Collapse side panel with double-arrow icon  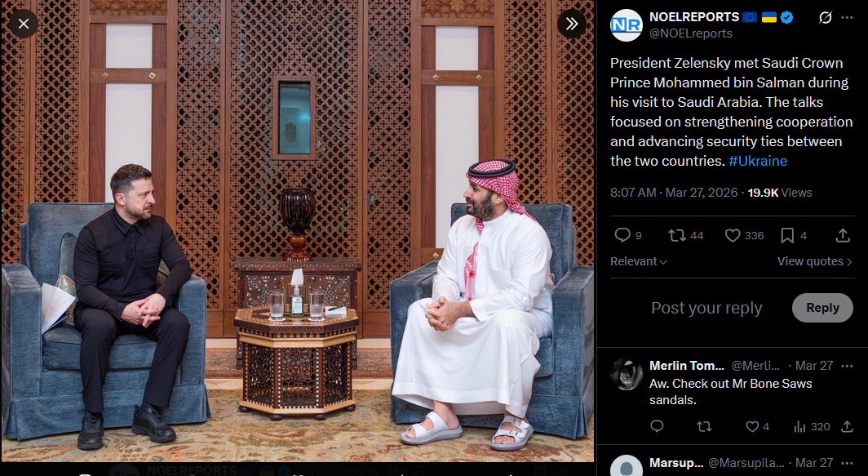click(572, 24)
